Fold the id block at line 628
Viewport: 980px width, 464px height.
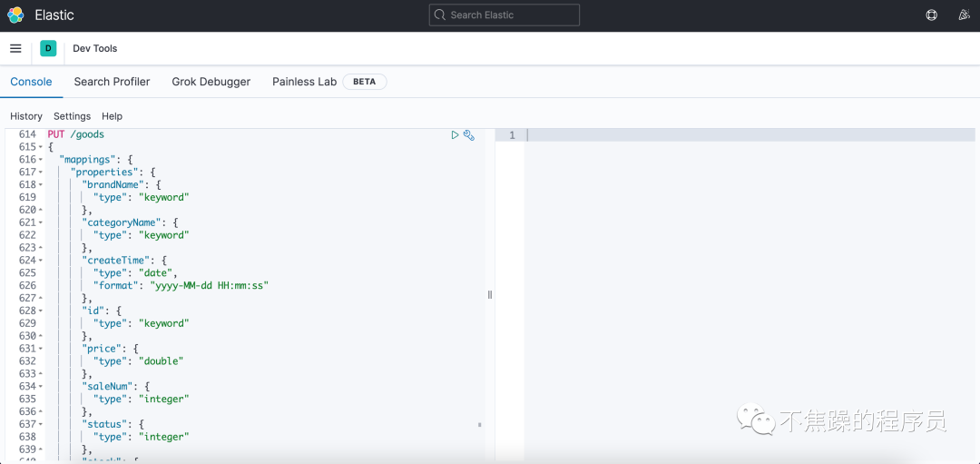41,311
